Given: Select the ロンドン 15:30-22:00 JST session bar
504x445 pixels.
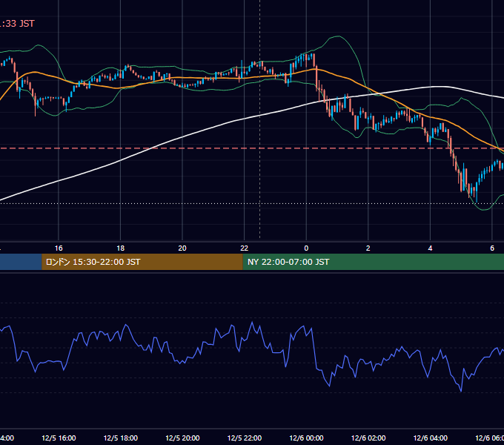Looking at the screenshot, I should pyautogui.click(x=142, y=262).
